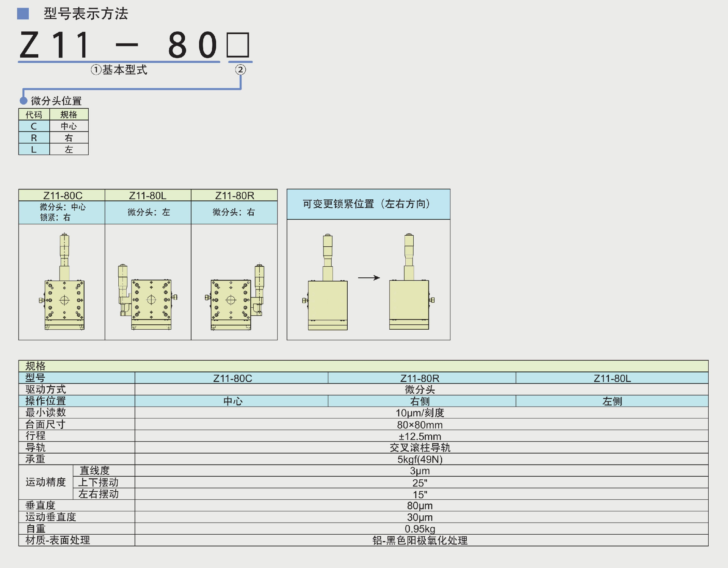Click the circled number 2 marker

pyautogui.click(x=240, y=70)
